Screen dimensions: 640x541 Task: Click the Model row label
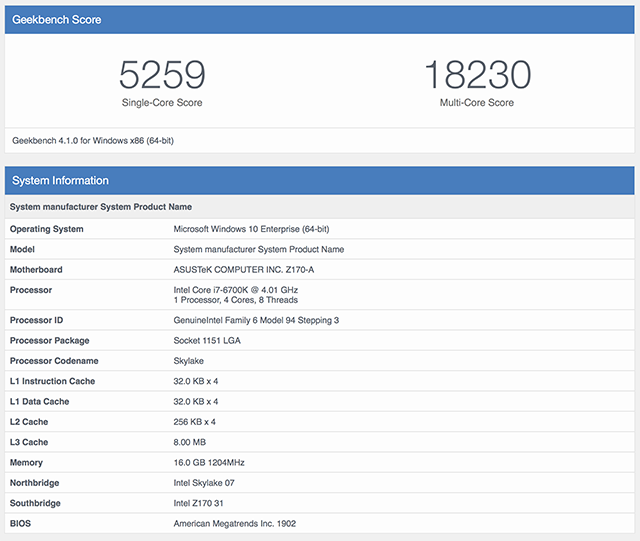click(22, 249)
